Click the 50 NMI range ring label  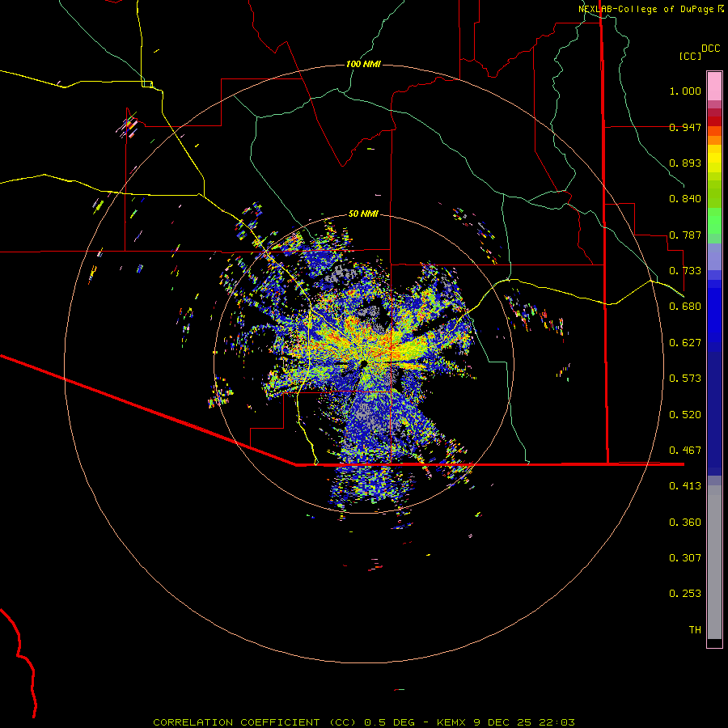click(363, 214)
